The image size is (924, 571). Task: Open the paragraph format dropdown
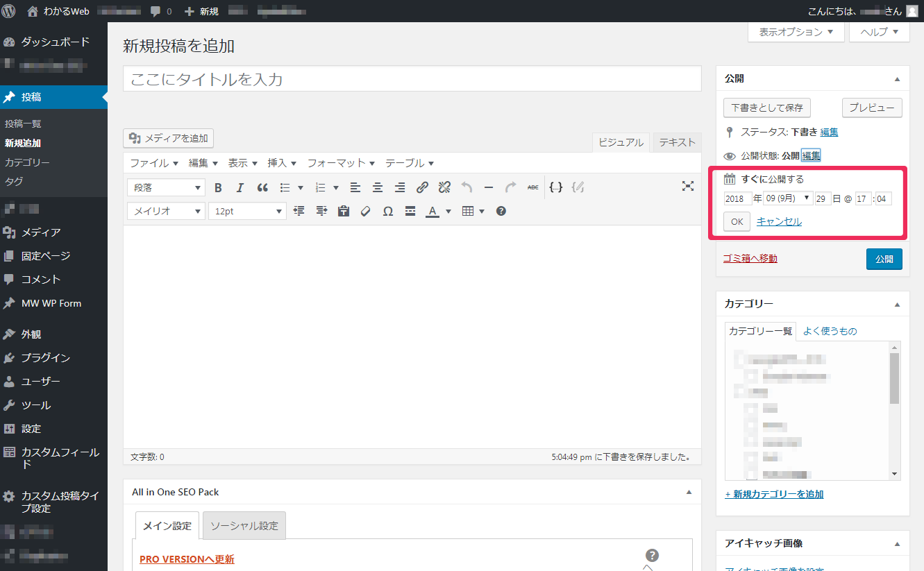pos(166,187)
